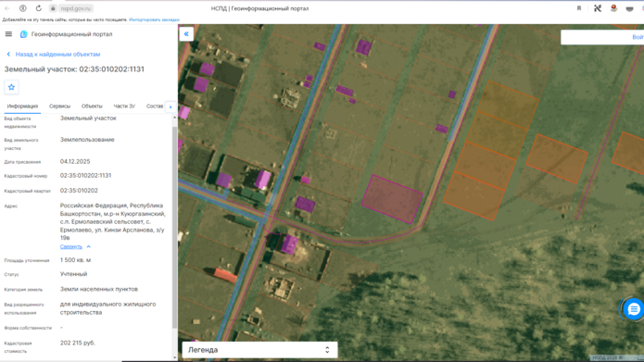Expand the Легенда dropdown

[259, 350]
